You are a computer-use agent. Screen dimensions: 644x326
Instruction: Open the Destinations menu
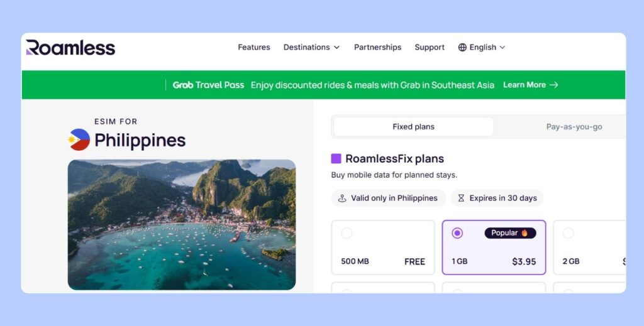click(311, 48)
